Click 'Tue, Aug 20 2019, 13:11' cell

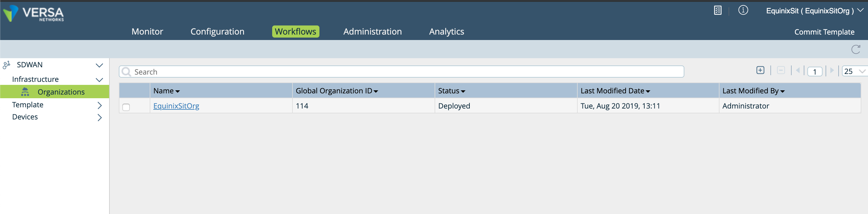tap(648, 106)
